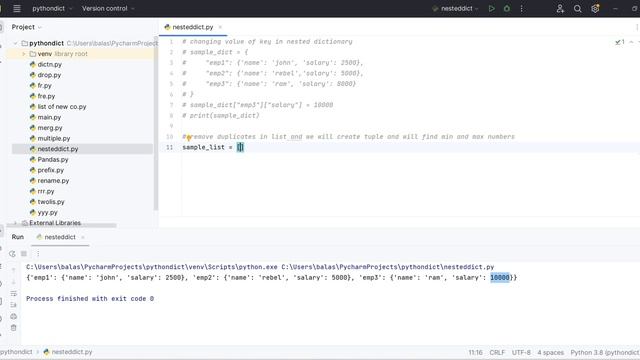The width and height of the screenshot is (640, 360).
Task: Click nesteddict.py breadcrumb in status bar
Action: (68, 352)
